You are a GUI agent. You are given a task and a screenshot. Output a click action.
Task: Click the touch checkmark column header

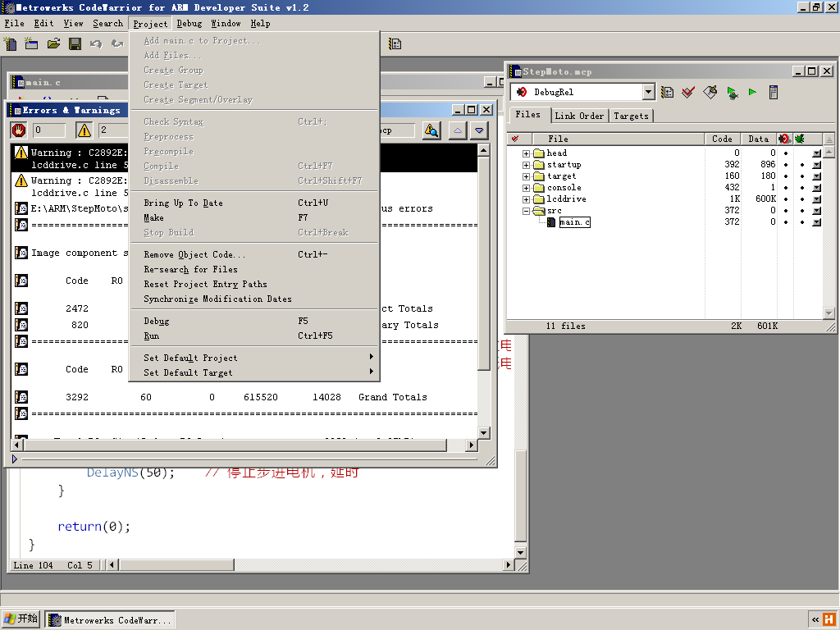pos(515,139)
